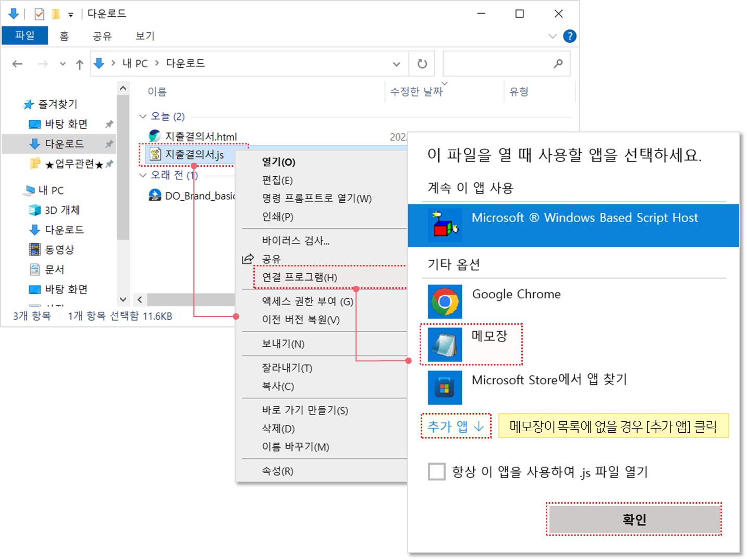Expand the 추가 앱 more apps list

[456, 427]
